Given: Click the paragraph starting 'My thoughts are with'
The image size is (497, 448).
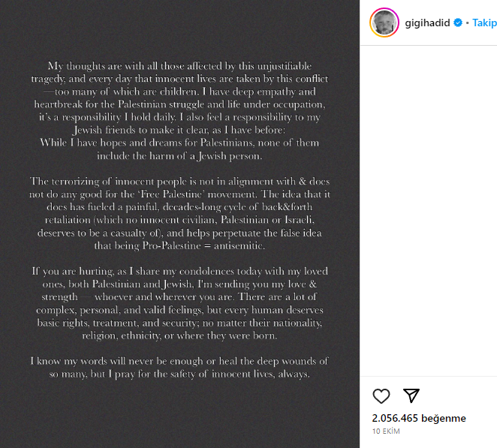Looking at the screenshot, I should tap(179, 113).
